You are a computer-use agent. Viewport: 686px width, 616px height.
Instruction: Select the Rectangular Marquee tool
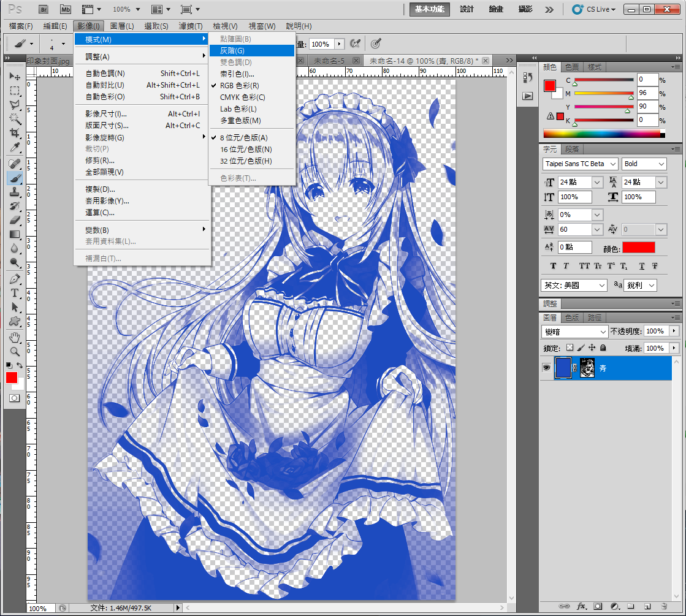coord(15,91)
